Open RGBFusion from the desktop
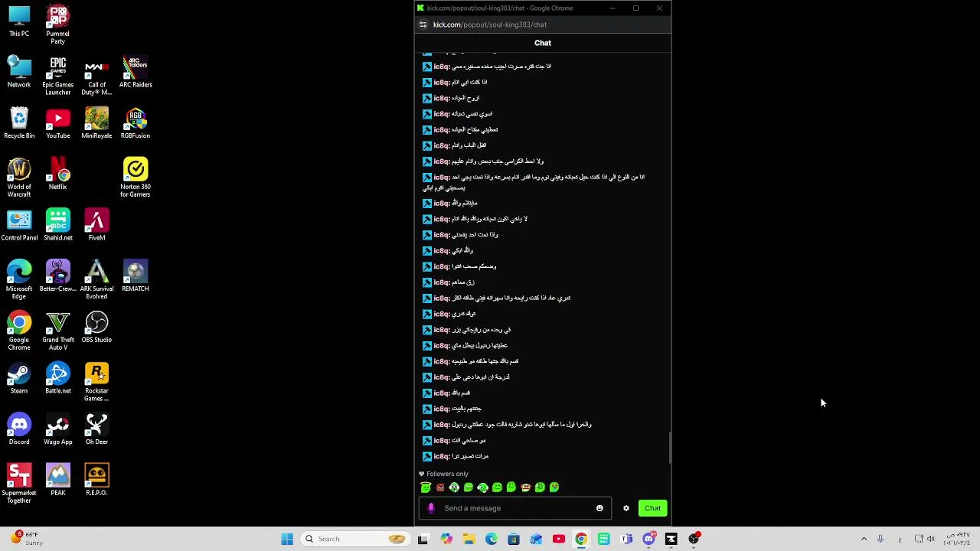This screenshot has width=980, height=551. [136, 124]
